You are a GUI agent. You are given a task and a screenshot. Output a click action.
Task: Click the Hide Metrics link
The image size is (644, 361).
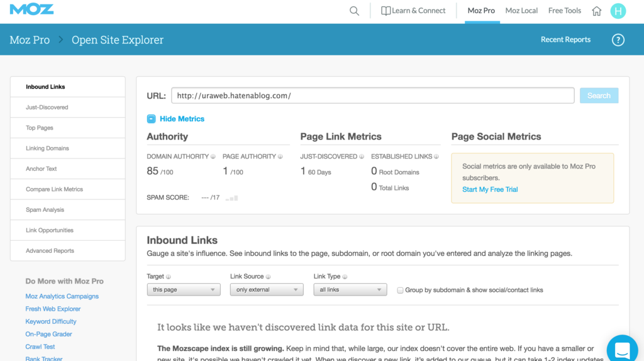coord(182,119)
